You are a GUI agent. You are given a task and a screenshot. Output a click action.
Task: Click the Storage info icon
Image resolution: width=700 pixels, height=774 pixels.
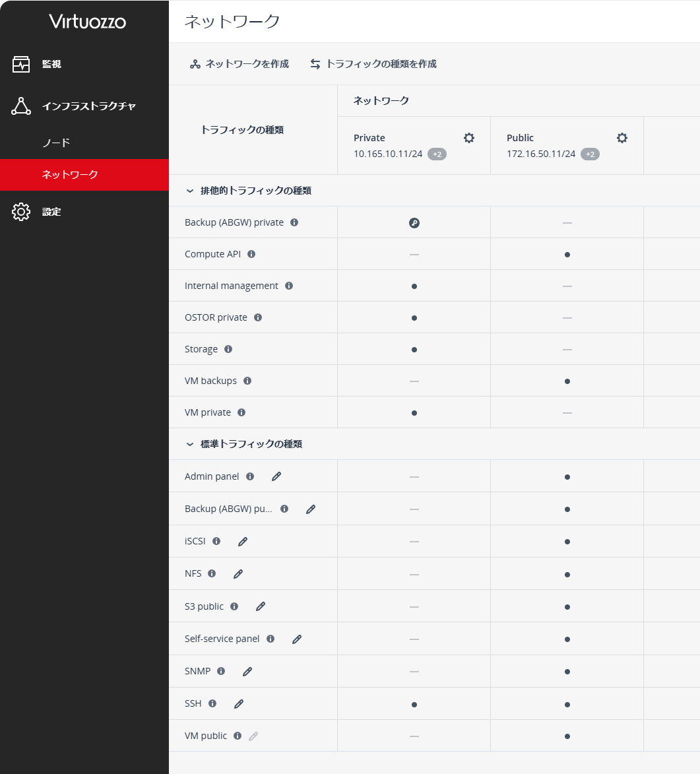click(228, 349)
